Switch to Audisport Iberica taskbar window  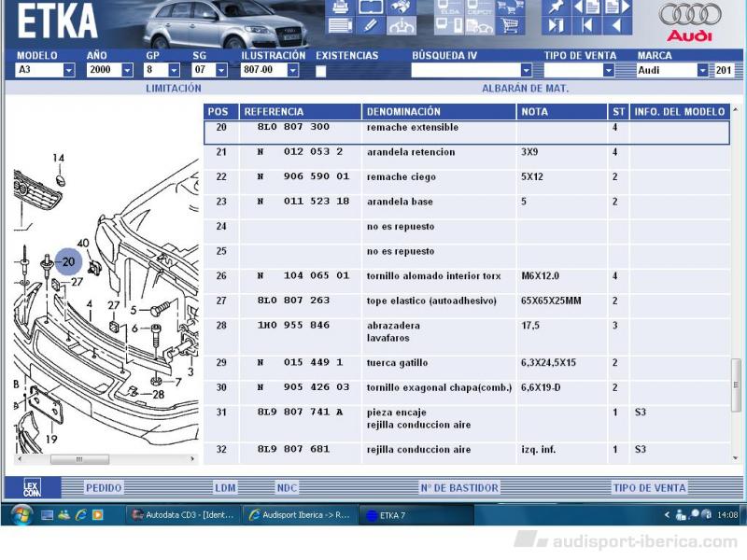coord(299,515)
